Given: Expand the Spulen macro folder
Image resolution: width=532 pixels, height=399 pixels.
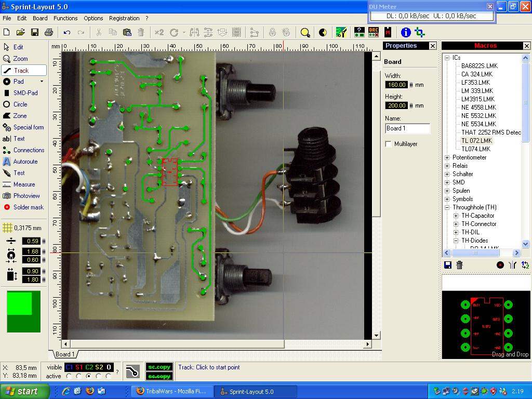Looking at the screenshot, I should 447,191.
